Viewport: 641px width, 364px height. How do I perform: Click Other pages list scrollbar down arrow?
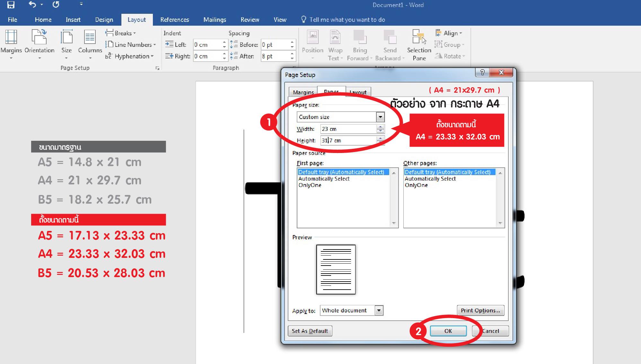click(x=500, y=223)
